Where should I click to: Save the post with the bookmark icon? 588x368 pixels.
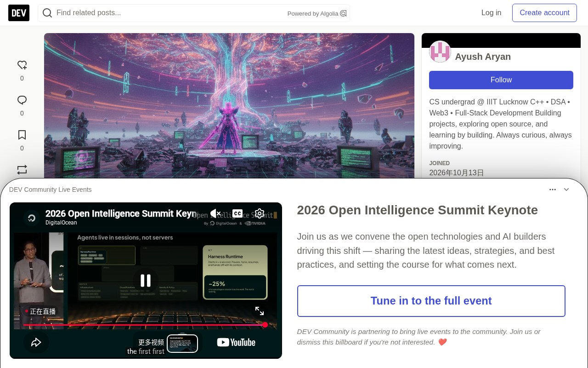[22, 135]
